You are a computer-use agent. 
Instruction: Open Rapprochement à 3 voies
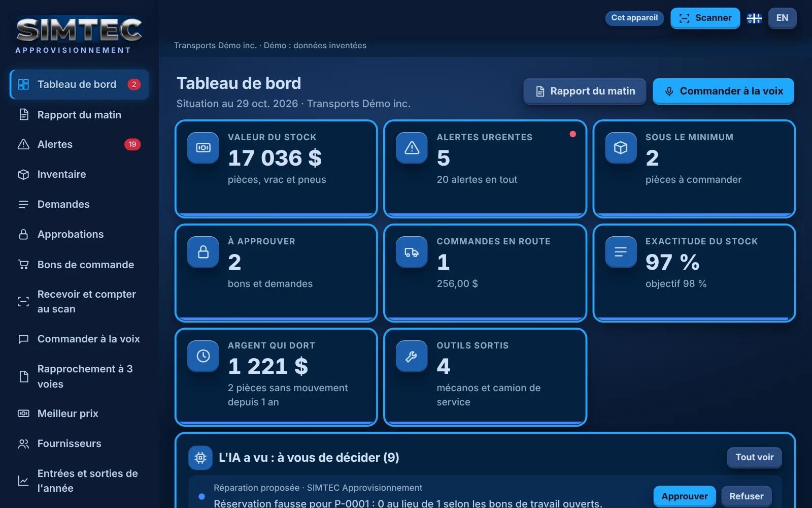click(79, 376)
